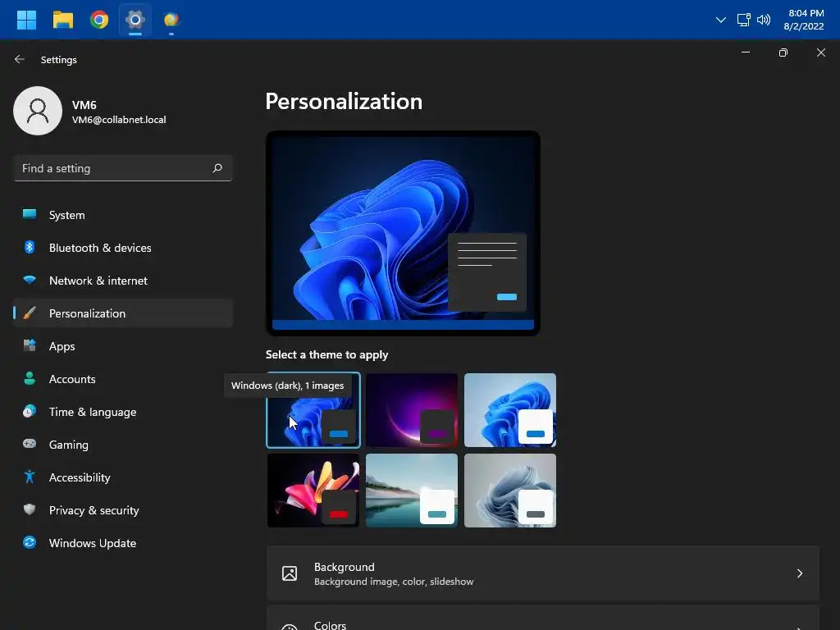This screenshot has width=840, height=630.
Task: Open Network & internet category
Action: tap(123, 281)
